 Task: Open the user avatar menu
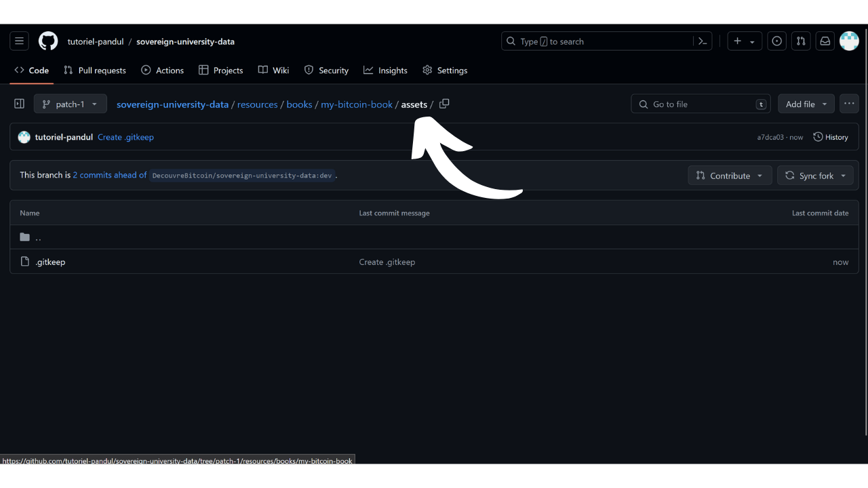849,41
